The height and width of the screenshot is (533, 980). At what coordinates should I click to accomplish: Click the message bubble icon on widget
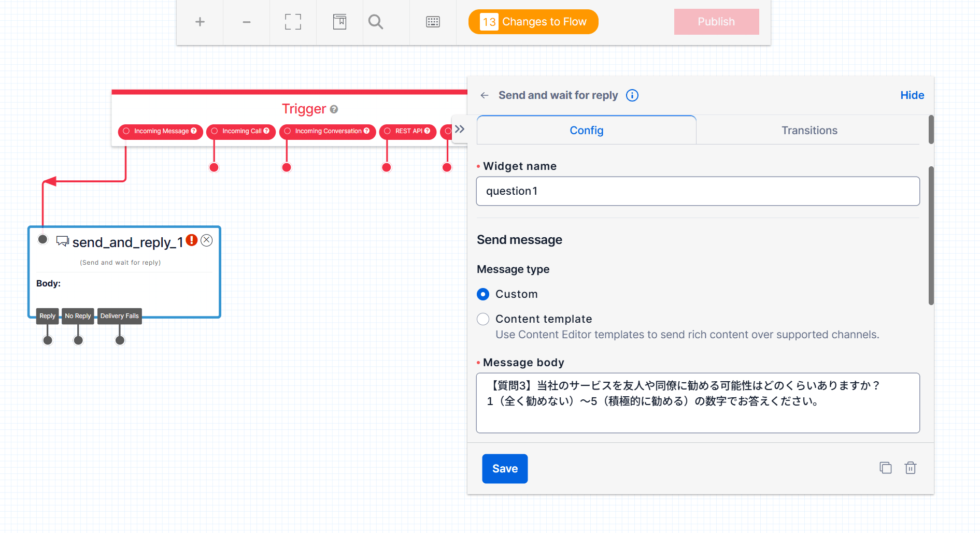[62, 241]
